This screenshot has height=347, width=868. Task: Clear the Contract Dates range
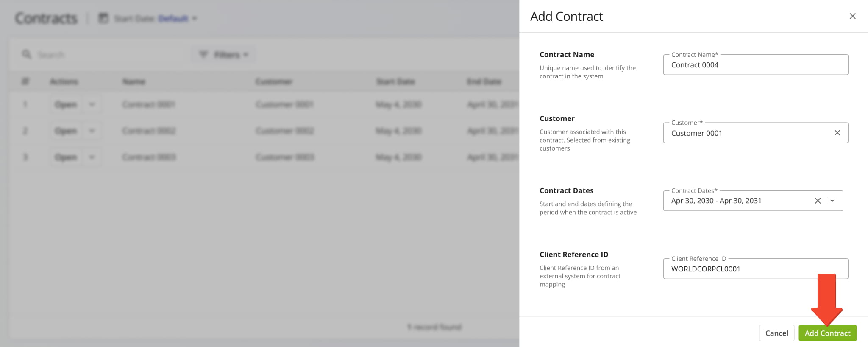click(818, 201)
